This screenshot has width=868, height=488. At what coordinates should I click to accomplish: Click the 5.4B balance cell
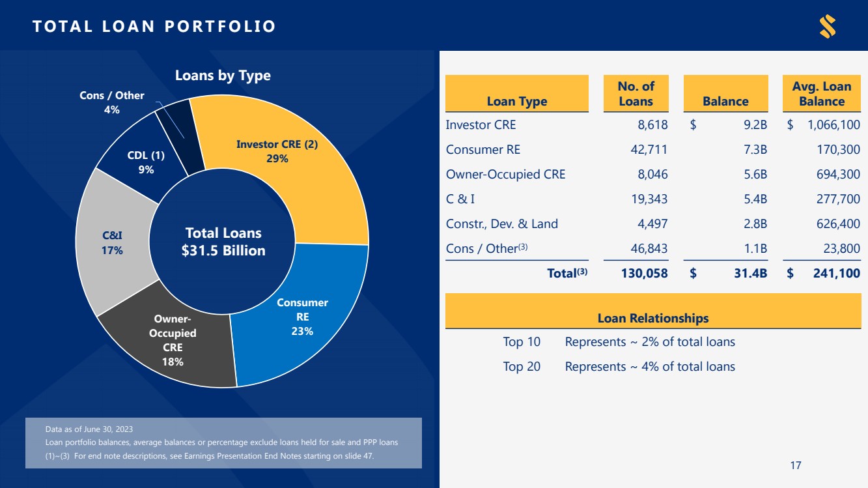tap(755, 199)
